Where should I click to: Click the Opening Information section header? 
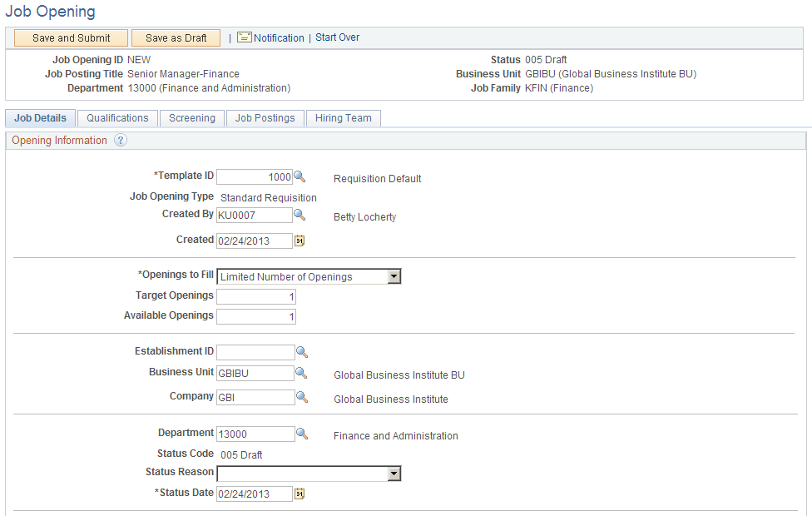tap(59, 141)
